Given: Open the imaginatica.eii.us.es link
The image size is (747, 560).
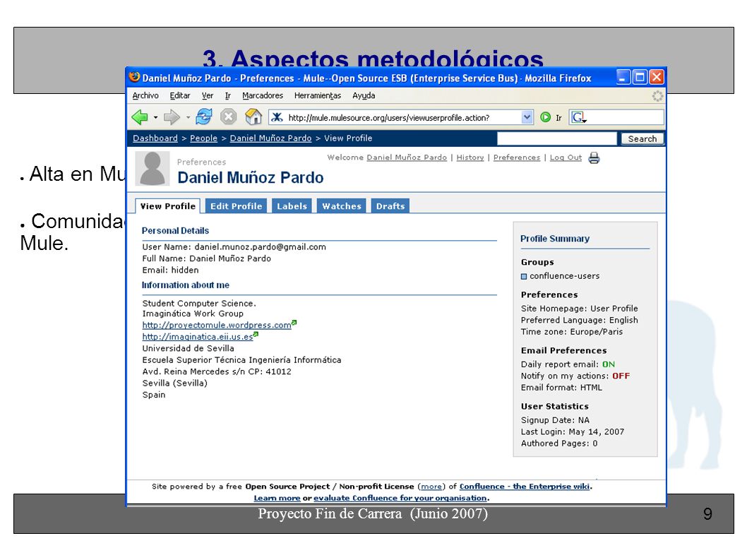Looking at the screenshot, I should (198, 336).
